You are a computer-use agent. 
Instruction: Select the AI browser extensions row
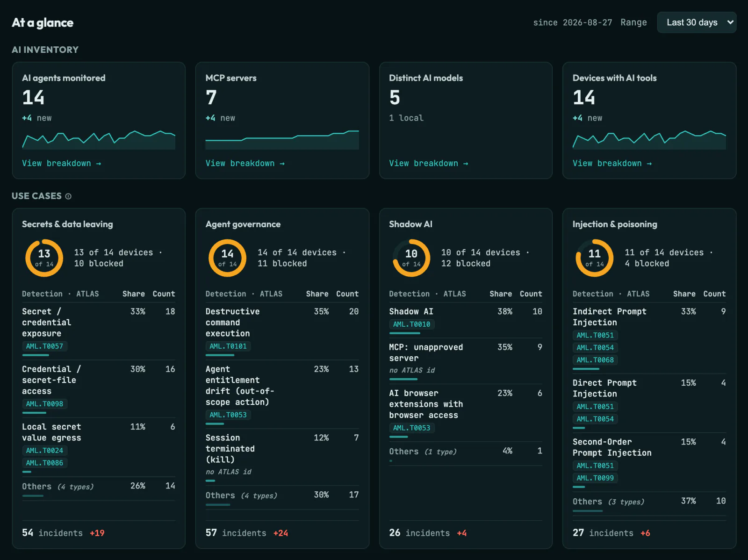(x=466, y=413)
